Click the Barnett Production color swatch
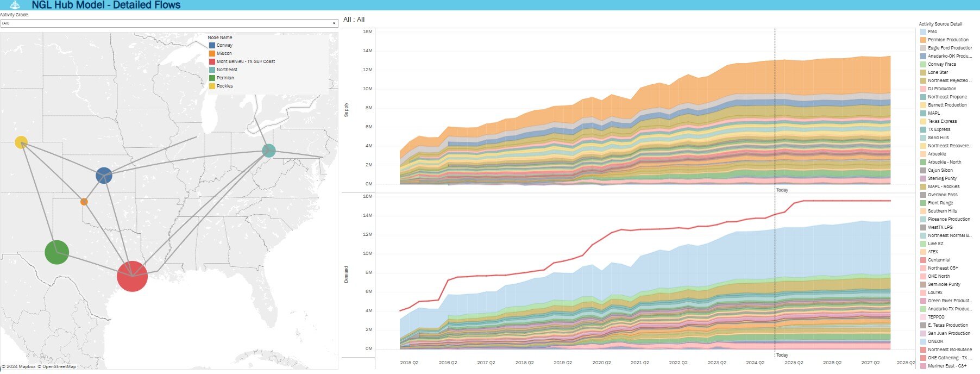Viewport: 980px width, 374px height. 923,105
